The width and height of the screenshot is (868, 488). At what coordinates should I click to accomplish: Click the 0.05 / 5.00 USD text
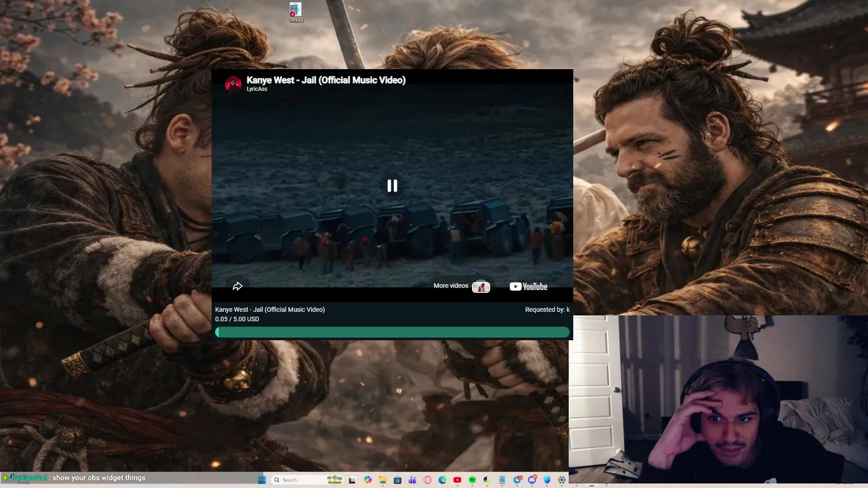[237, 319]
